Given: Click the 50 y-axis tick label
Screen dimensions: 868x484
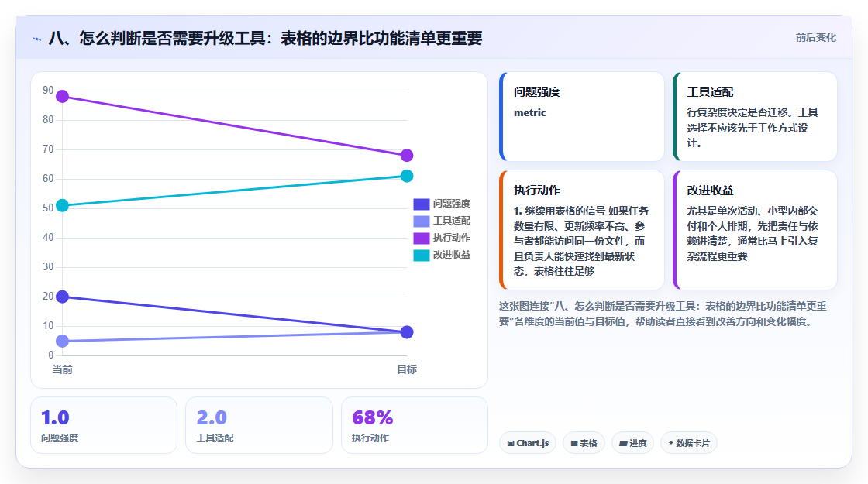Looking at the screenshot, I should coord(48,208).
